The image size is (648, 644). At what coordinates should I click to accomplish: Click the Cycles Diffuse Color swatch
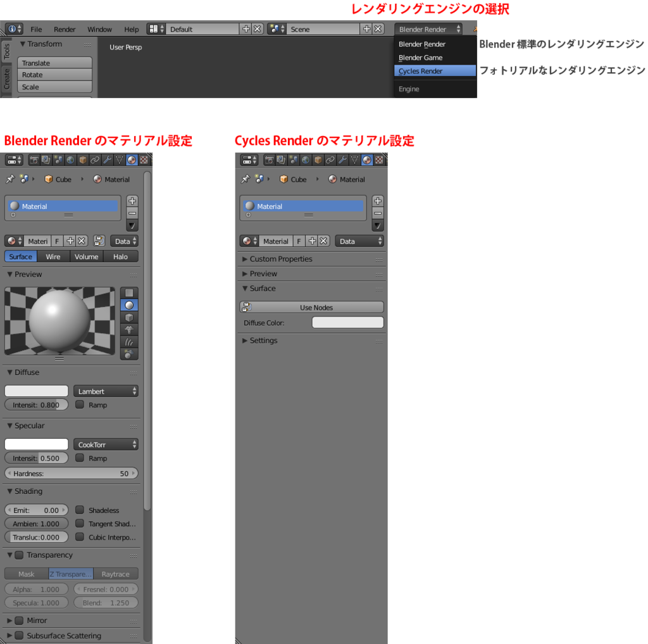point(348,322)
